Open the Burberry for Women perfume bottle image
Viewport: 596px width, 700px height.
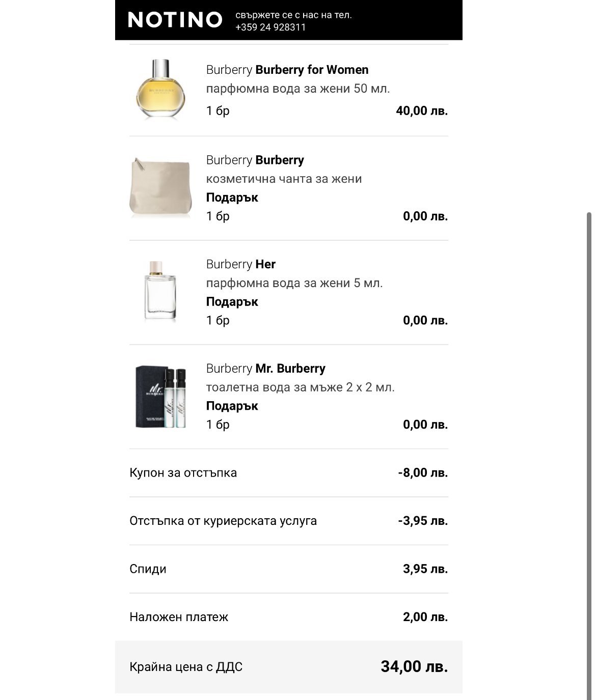[160, 90]
